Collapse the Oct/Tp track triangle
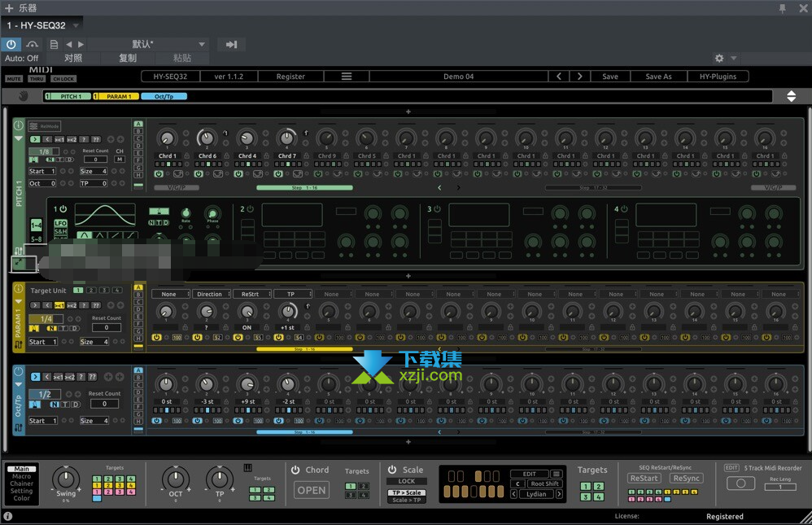 coord(18,384)
